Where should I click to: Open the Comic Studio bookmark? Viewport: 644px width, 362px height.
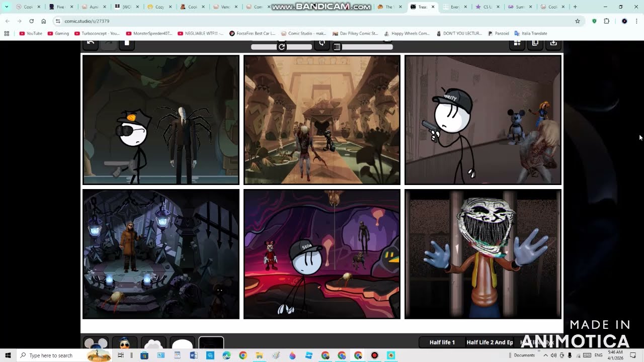pyautogui.click(x=304, y=34)
